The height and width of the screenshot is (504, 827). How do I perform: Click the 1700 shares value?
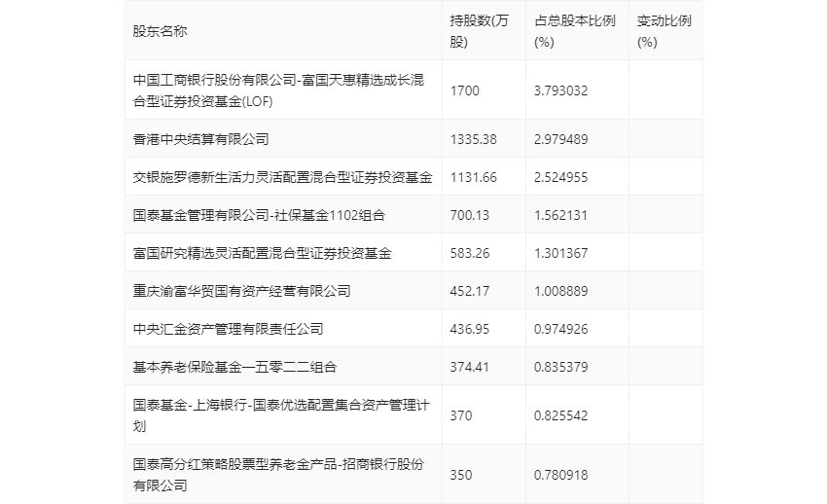tap(465, 90)
